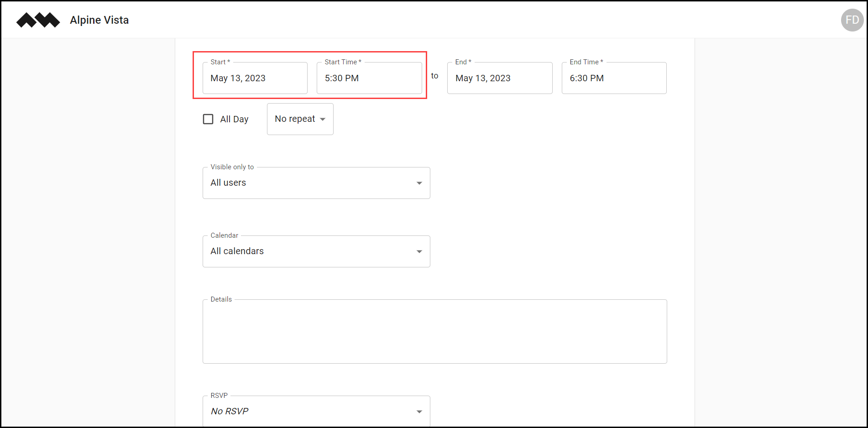The height and width of the screenshot is (428, 868).
Task: Click the End Time field
Action: 613,78
